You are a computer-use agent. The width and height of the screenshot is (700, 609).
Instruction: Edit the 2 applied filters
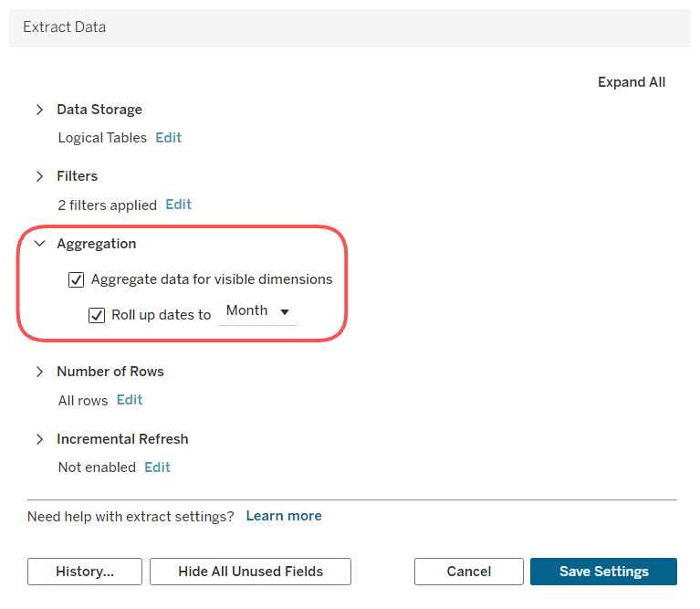[178, 205]
